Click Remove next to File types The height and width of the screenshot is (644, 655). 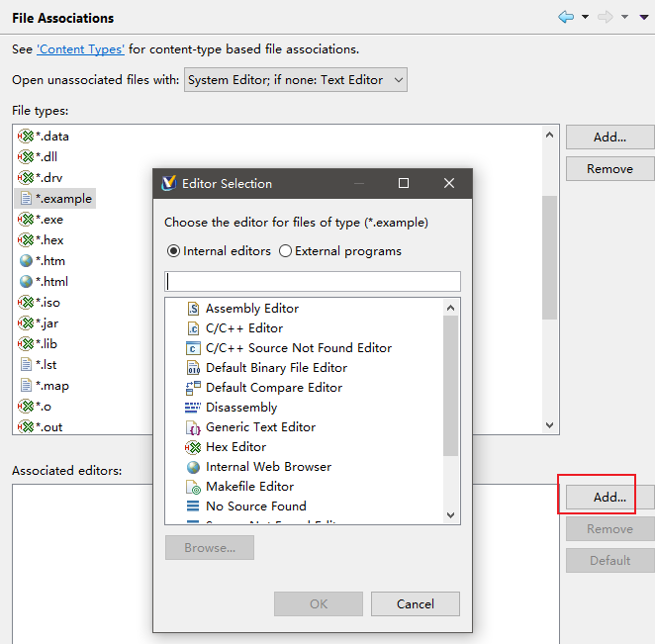coord(609,169)
